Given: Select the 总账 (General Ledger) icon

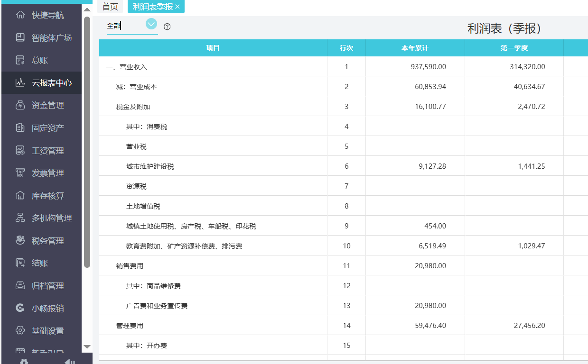Looking at the screenshot, I should click(x=20, y=60).
